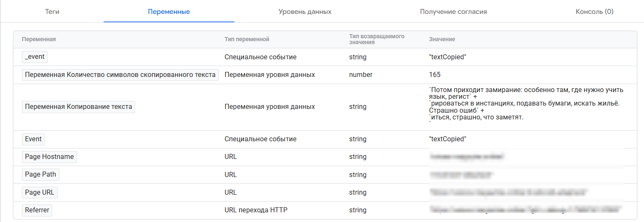The width and height of the screenshot is (644, 222).
Task: Click the Значение column header
Action: [x=442, y=39]
